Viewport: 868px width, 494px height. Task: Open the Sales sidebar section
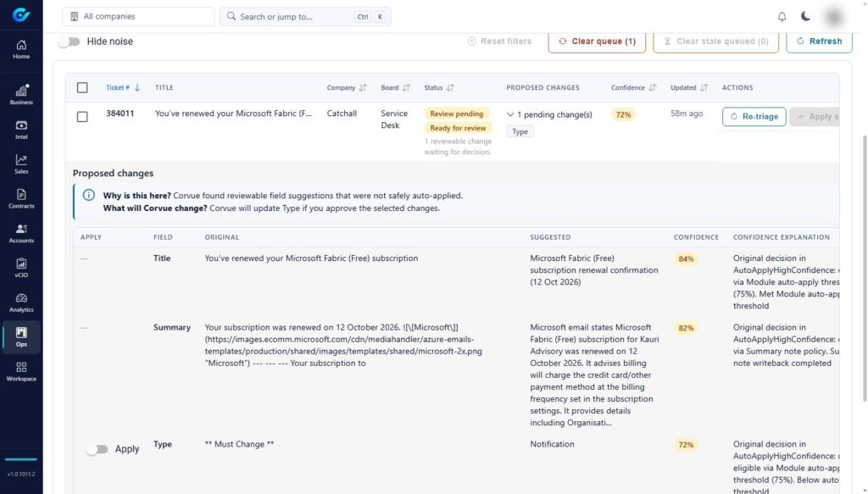(21, 164)
